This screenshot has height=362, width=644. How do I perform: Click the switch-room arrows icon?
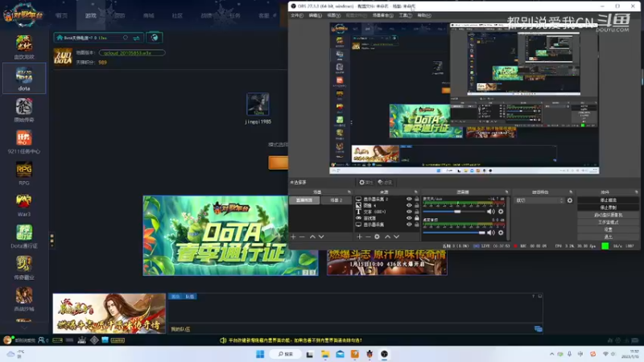click(x=136, y=38)
